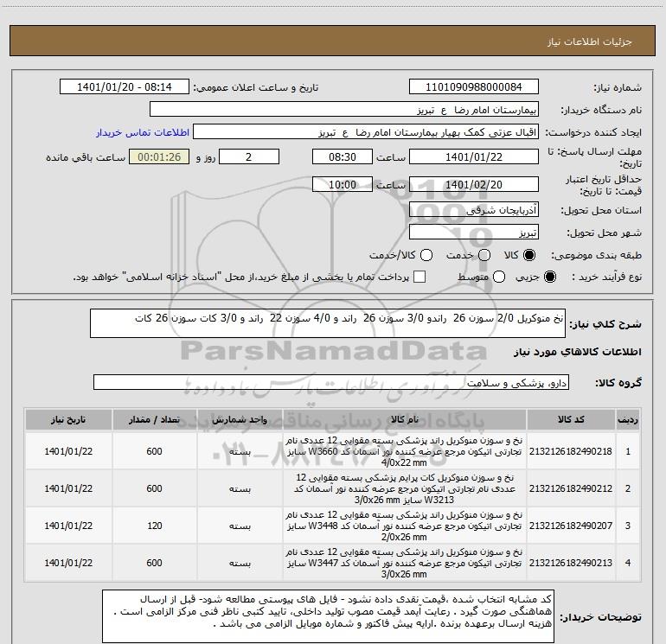Image resolution: width=666 pixels, height=644 pixels.
Task: Click the کد کالا column header
Action: pyautogui.click(x=571, y=420)
